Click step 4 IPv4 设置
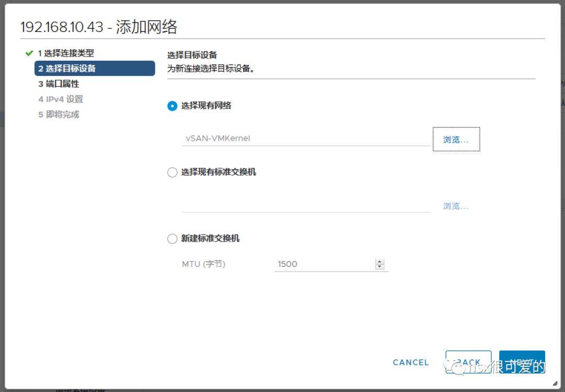565x392 pixels. point(61,99)
